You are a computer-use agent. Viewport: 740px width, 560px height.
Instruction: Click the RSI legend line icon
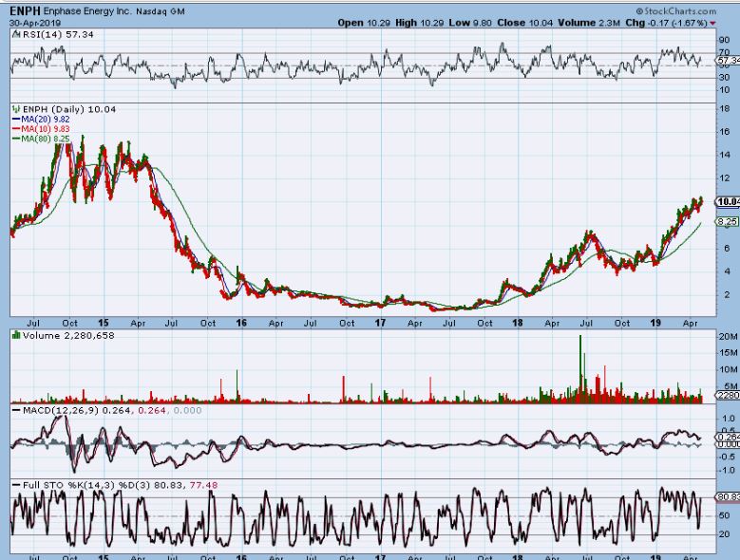pos(16,34)
